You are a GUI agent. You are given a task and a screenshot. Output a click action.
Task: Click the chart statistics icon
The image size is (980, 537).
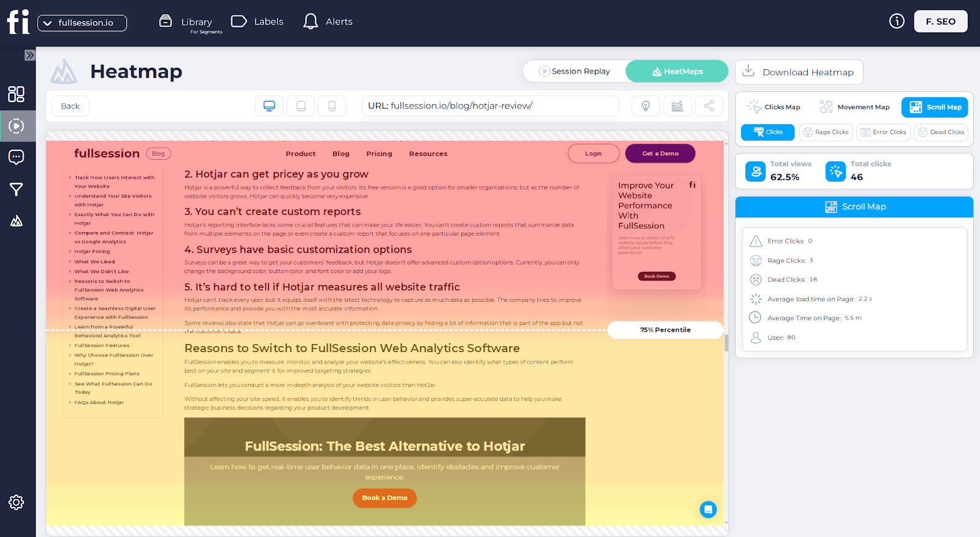click(x=677, y=106)
